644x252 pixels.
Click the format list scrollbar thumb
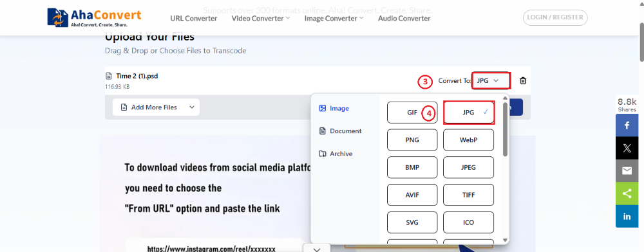[505, 129]
